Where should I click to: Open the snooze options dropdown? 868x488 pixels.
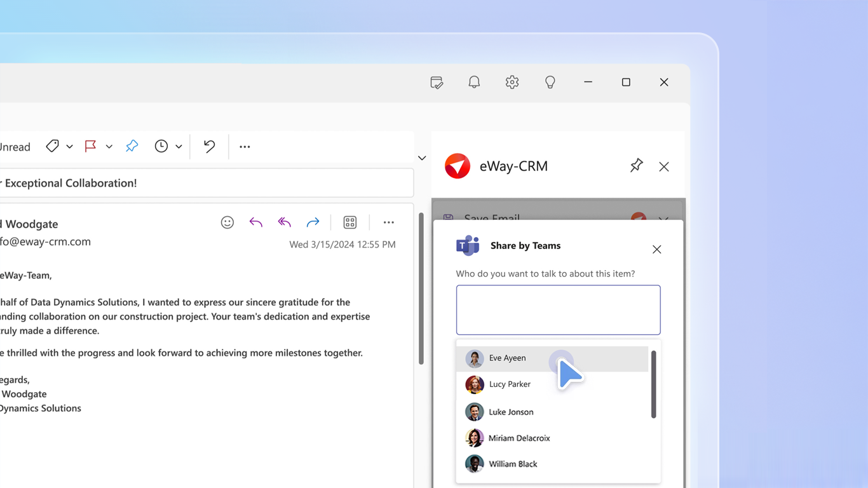tap(179, 146)
